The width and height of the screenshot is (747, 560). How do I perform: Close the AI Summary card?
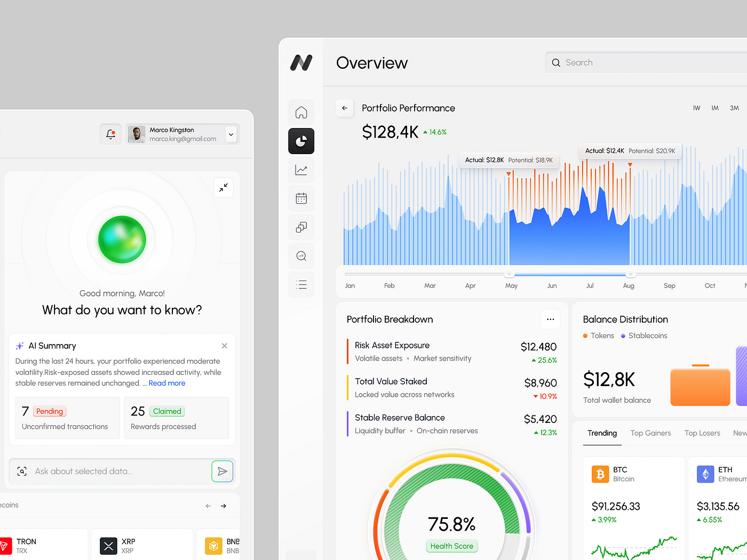tap(225, 346)
